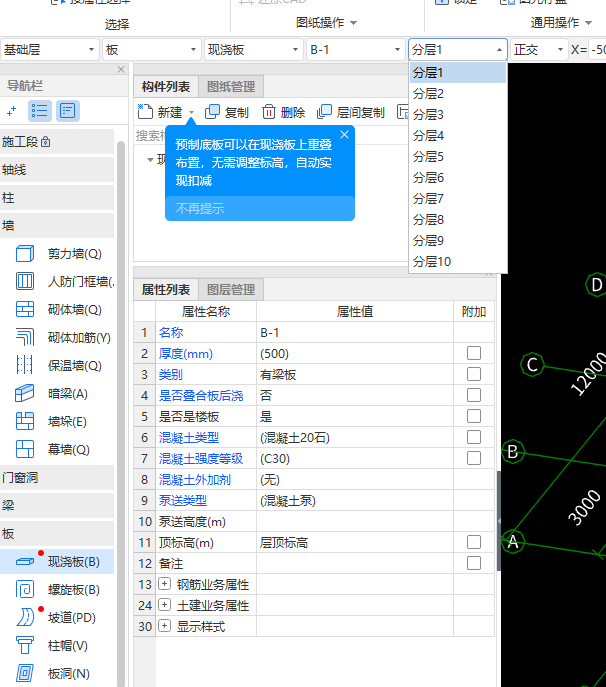Click axis bubble D in drawing
The width and height of the screenshot is (606, 687).
pos(596,285)
